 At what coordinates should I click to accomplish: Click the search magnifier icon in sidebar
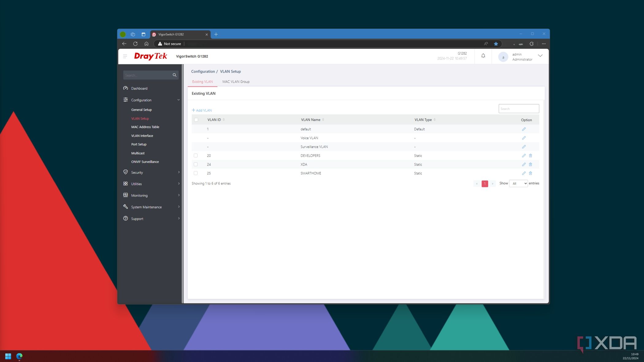174,75
